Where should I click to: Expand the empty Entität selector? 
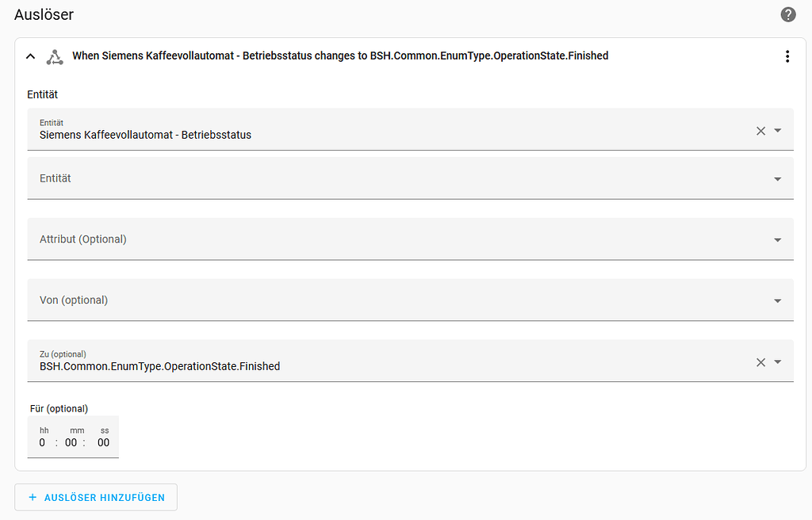(776, 178)
